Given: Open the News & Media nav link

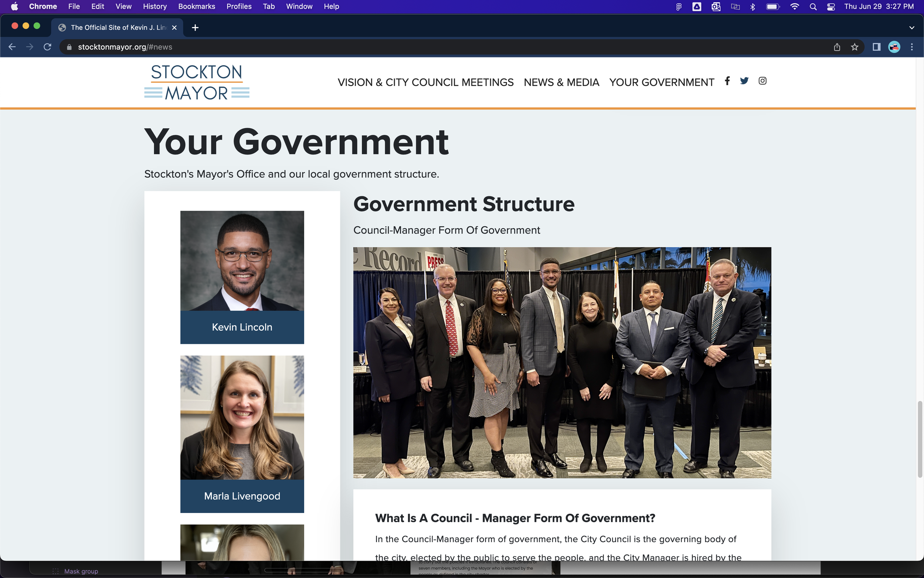Looking at the screenshot, I should click(x=561, y=82).
